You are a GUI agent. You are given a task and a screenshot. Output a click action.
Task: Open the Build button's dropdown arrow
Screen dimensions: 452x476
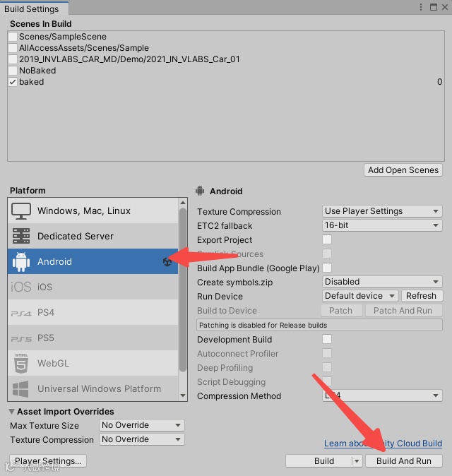click(x=357, y=461)
